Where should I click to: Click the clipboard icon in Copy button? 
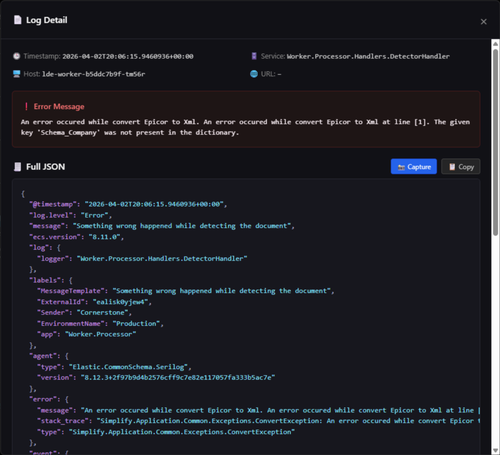(452, 167)
